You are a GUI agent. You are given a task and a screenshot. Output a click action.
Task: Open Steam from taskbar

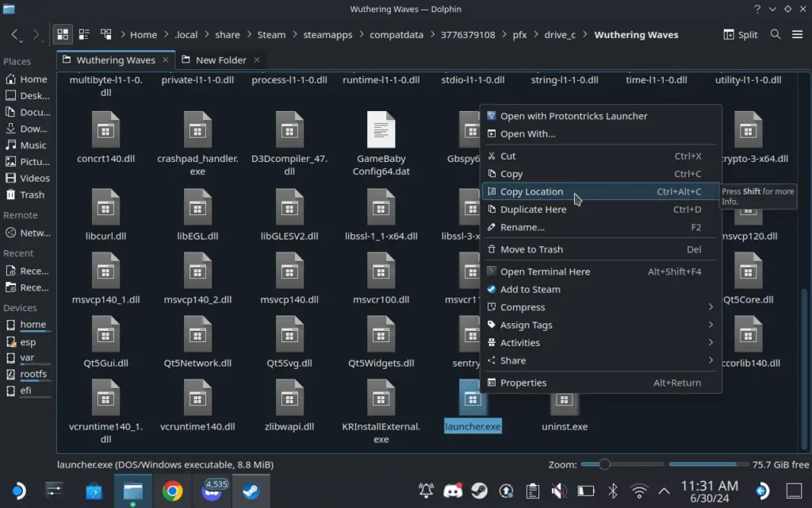251,491
